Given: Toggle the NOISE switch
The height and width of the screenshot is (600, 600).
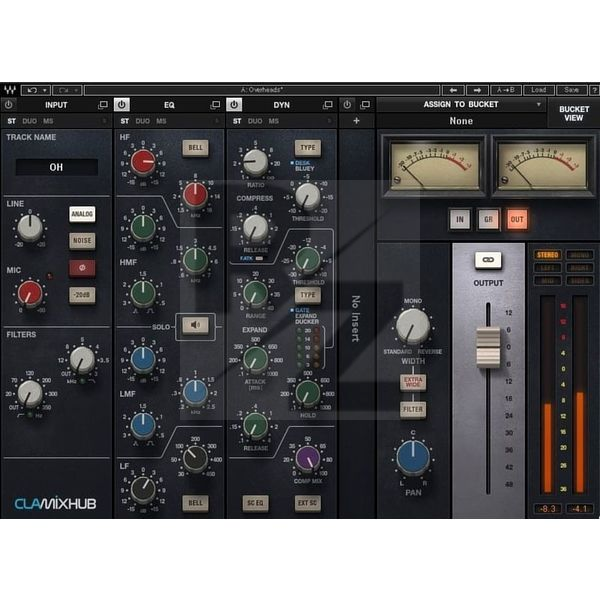Looking at the screenshot, I should tap(82, 241).
